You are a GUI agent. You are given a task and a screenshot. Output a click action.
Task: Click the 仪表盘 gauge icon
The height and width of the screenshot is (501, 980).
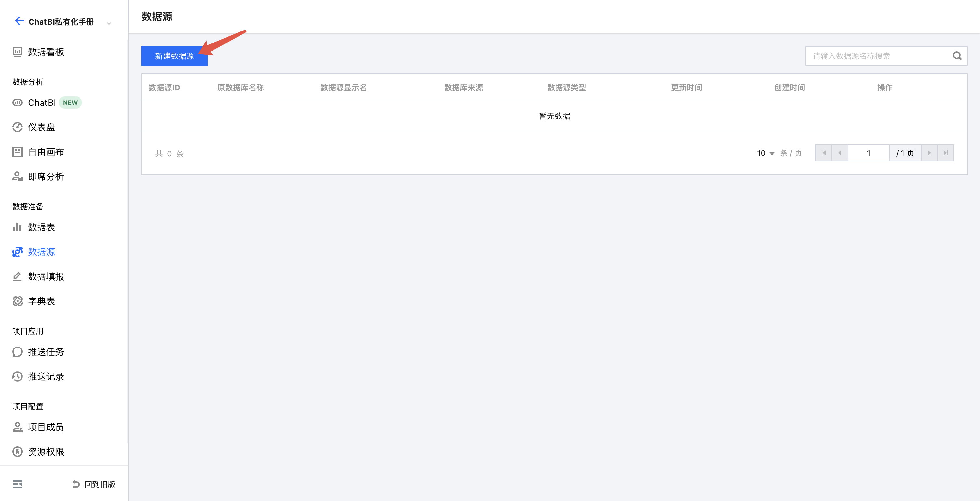tap(17, 127)
